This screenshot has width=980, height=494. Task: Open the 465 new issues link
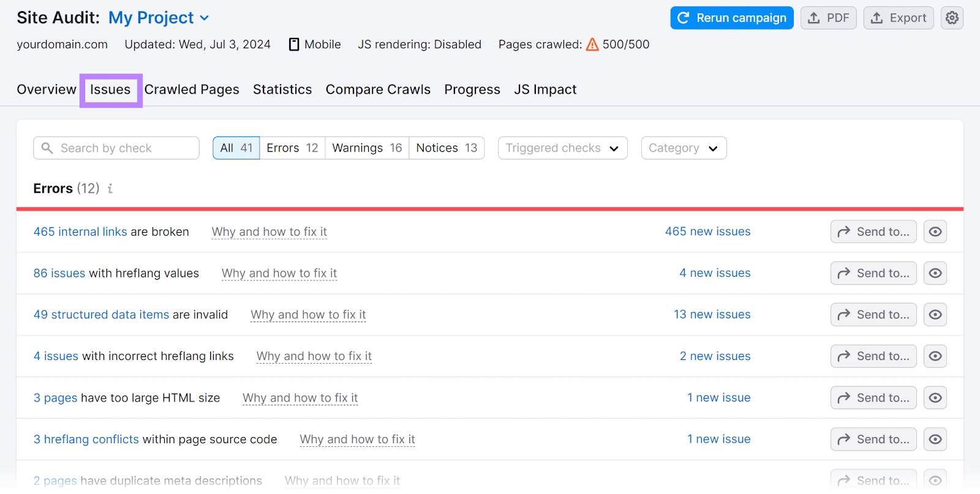707,231
